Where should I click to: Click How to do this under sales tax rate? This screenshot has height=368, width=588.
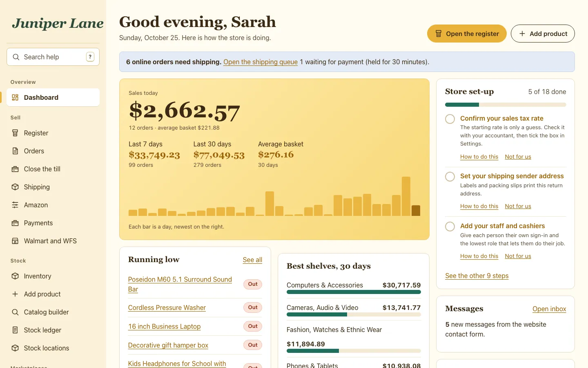tap(479, 157)
